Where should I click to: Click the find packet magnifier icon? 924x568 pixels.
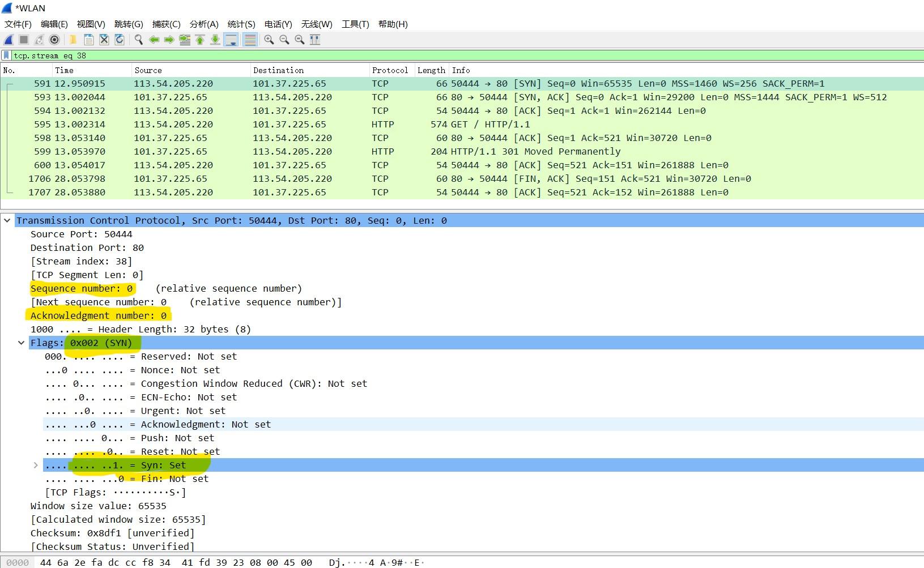point(138,40)
